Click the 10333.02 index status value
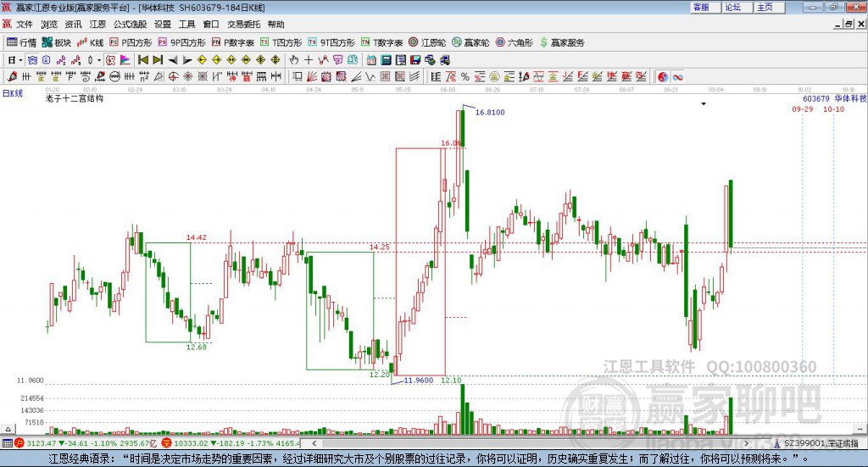Viewport: 868px width, 467px height. pyautogui.click(x=190, y=443)
